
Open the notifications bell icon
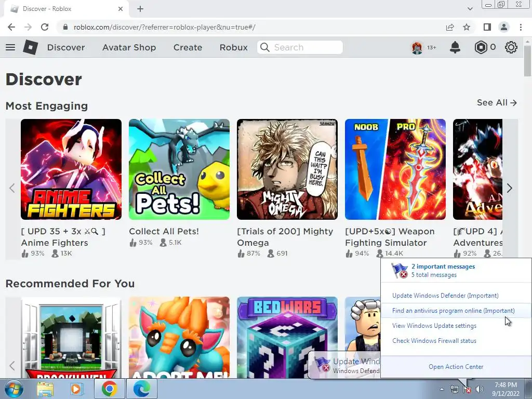[x=455, y=47]
